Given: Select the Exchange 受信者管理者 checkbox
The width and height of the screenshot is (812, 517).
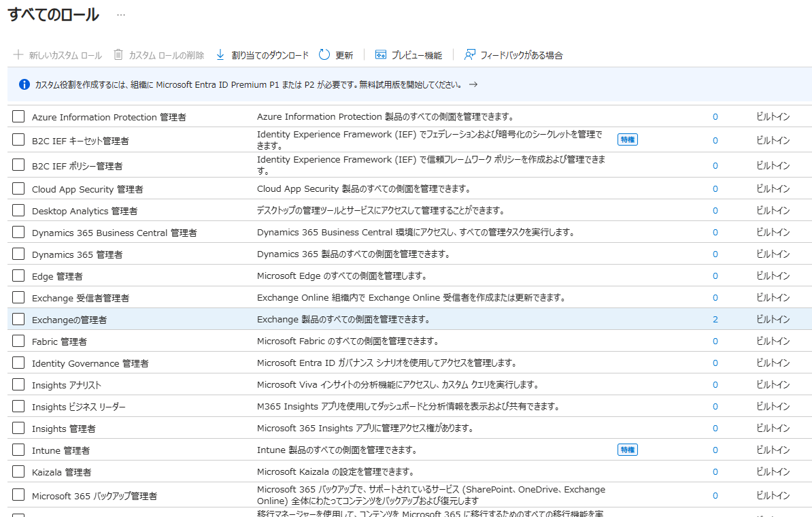Looking at the screenshot, I should 18,297.
